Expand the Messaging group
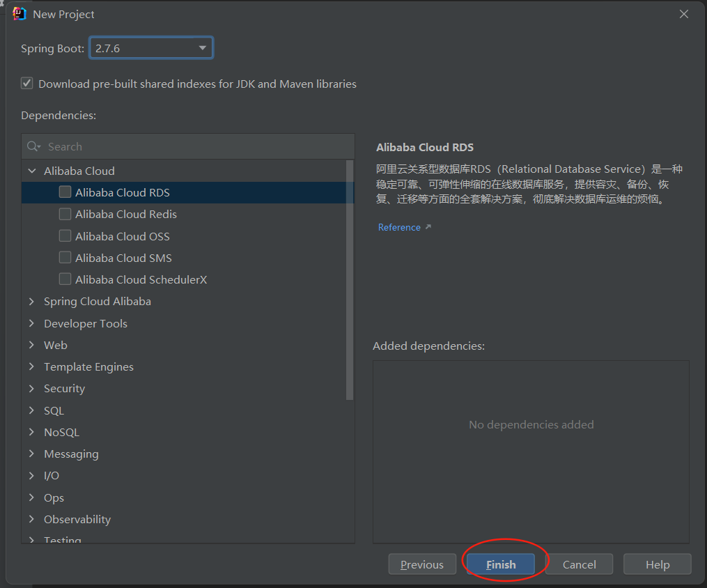This screenshot has width=707, height=588. tap(31, 454)
